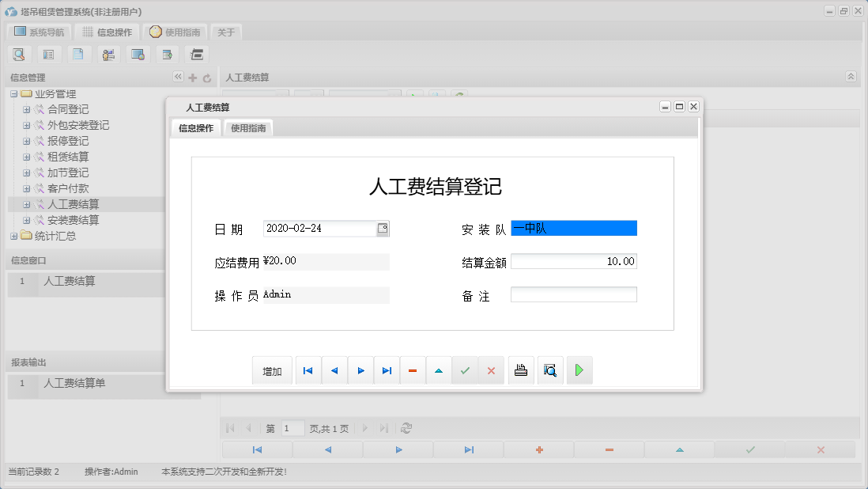Open the 系统导航 menu
The image size is (868, 489).
point(39,32)
